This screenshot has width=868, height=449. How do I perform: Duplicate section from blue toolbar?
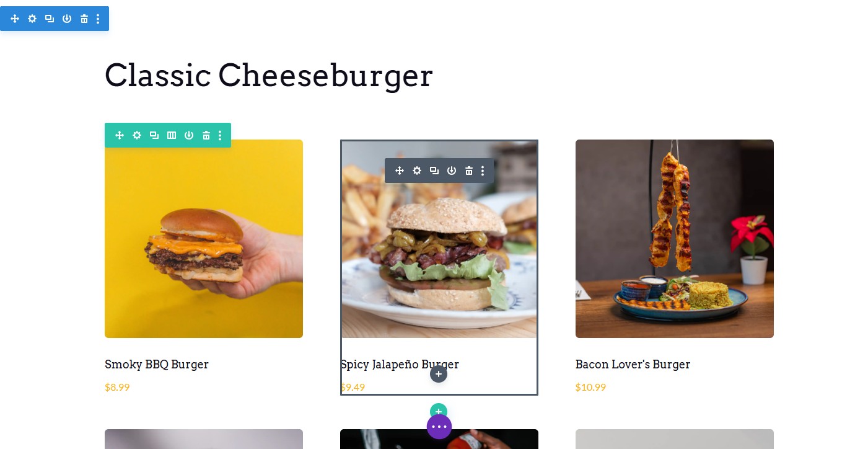pyautogui.click(x=50, y=19)
